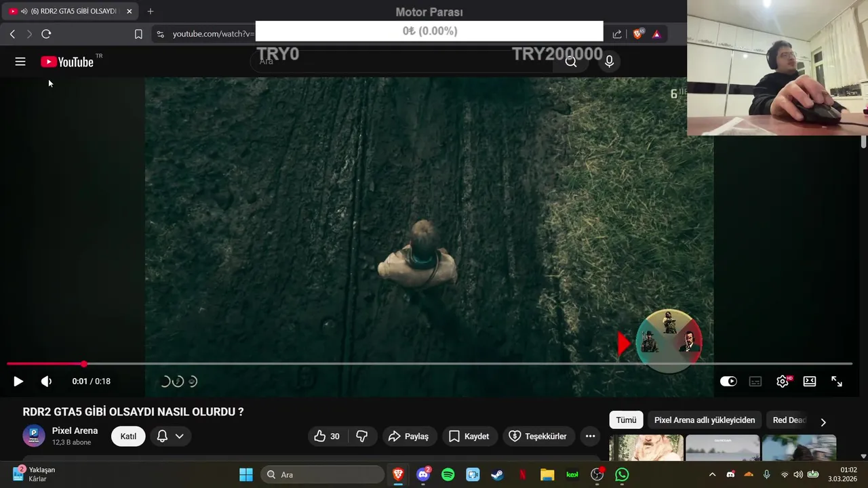Open the Windows Start menu
Viewport: 868px width, 488px height.
click(246, 474)
